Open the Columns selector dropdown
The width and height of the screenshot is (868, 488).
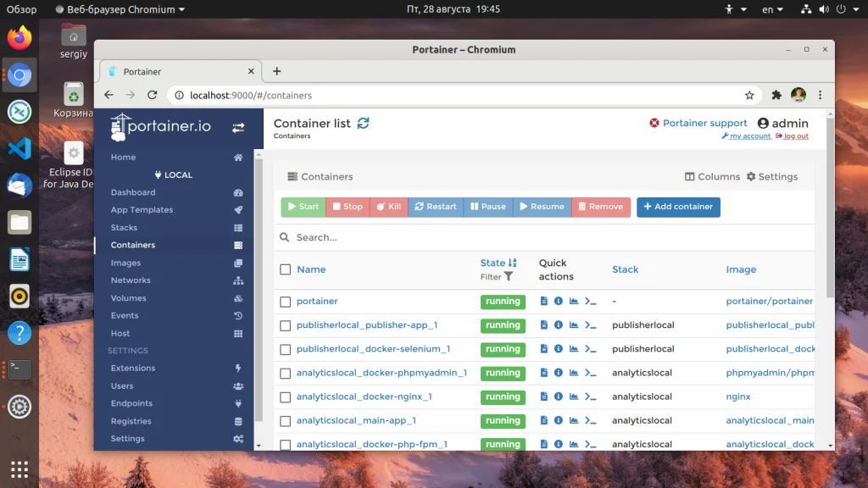pos(712,176)
